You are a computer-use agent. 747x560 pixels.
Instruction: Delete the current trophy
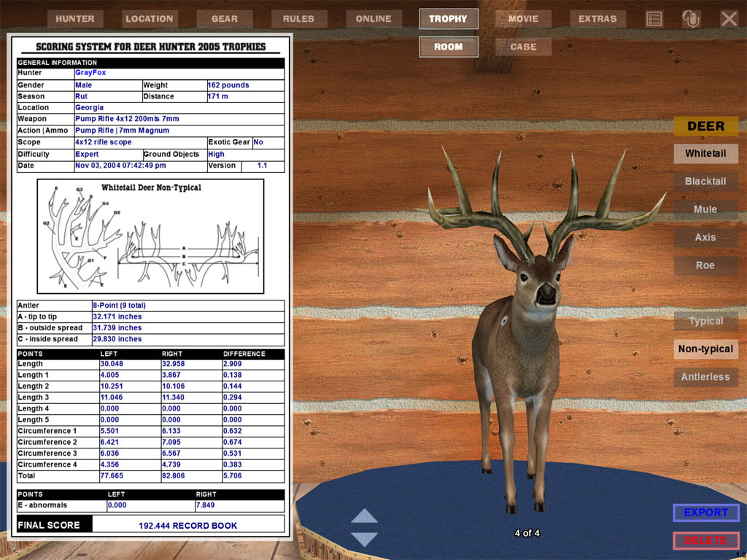coord(706,540)
